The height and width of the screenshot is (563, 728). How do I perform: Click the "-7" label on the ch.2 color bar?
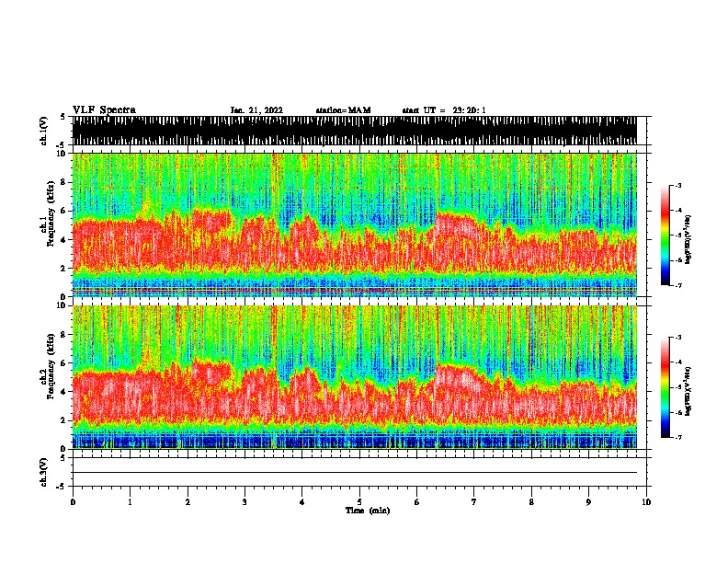coord(677,437)
